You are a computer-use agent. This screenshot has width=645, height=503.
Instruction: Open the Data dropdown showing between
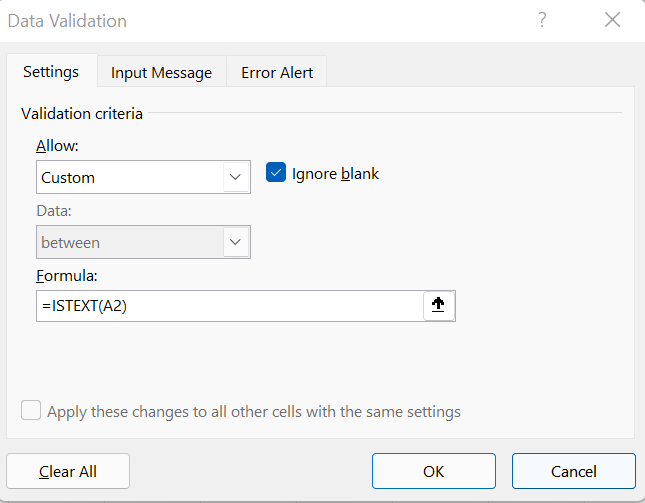[143, 242]
